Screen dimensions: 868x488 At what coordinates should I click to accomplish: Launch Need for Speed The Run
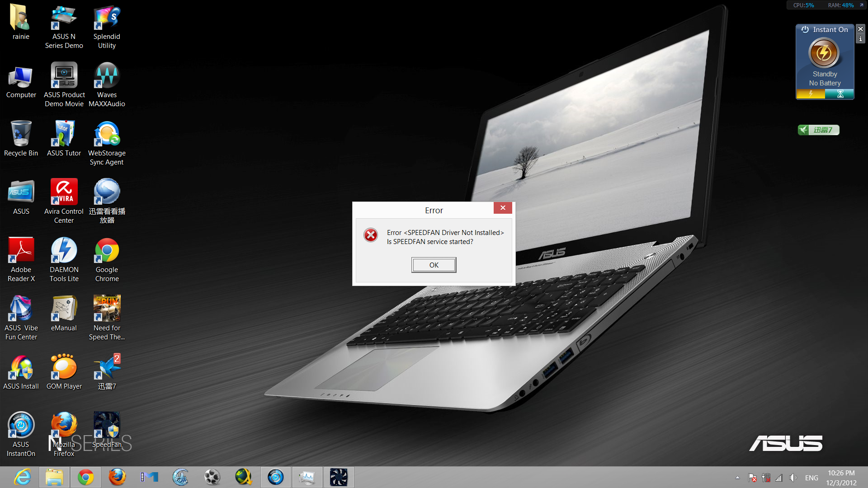(x=107, y=318)
